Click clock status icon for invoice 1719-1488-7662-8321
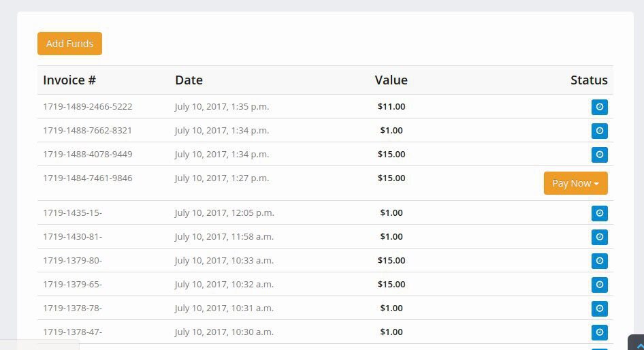The height and width of the screenshot is (350, 644). tap(600, 131)
